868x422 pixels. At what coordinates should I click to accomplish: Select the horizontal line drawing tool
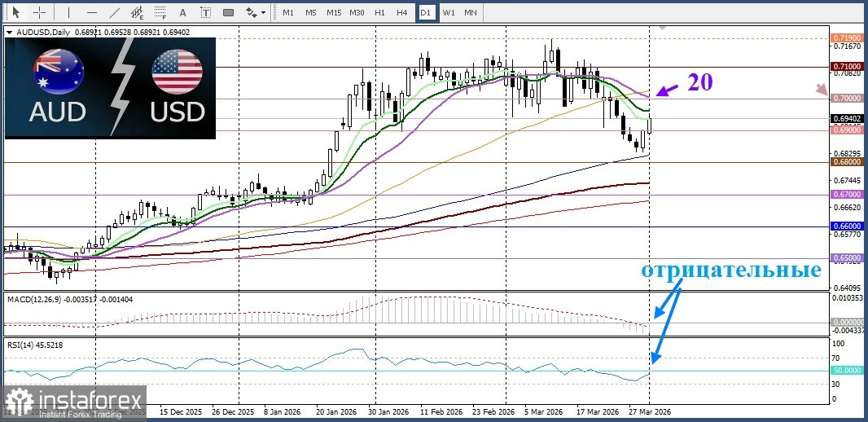coord(91,12)
